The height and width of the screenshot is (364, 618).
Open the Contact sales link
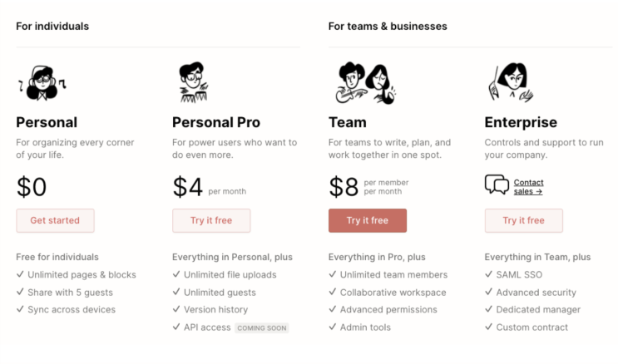pyautogui.click(x=528, y=187)
